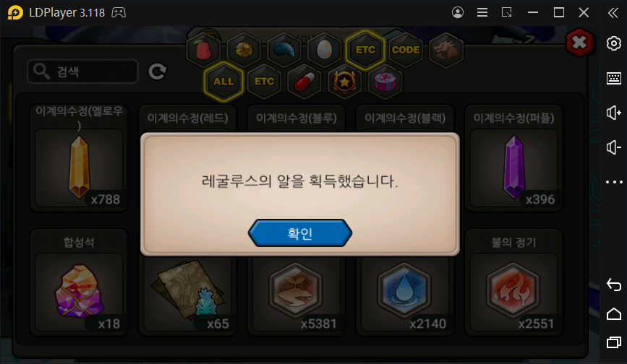This screenshot has height=364, width=627.
Task: Click the blue 확인 confirm button
Action: (300, 233)
